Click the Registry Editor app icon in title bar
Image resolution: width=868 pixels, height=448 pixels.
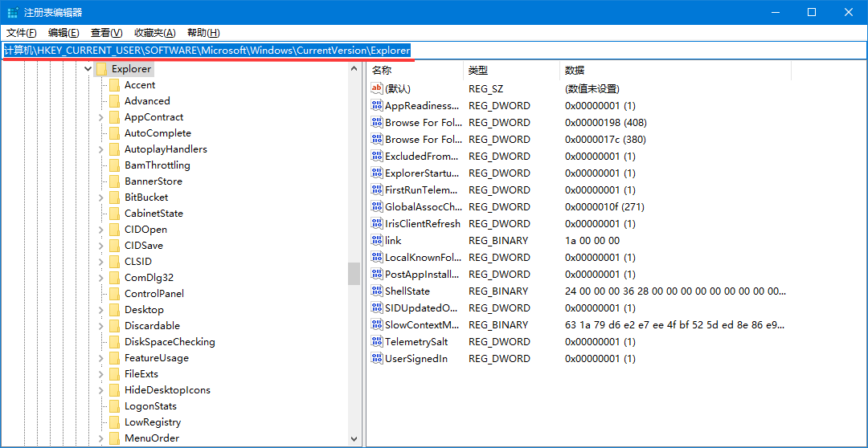click(12, 12)
